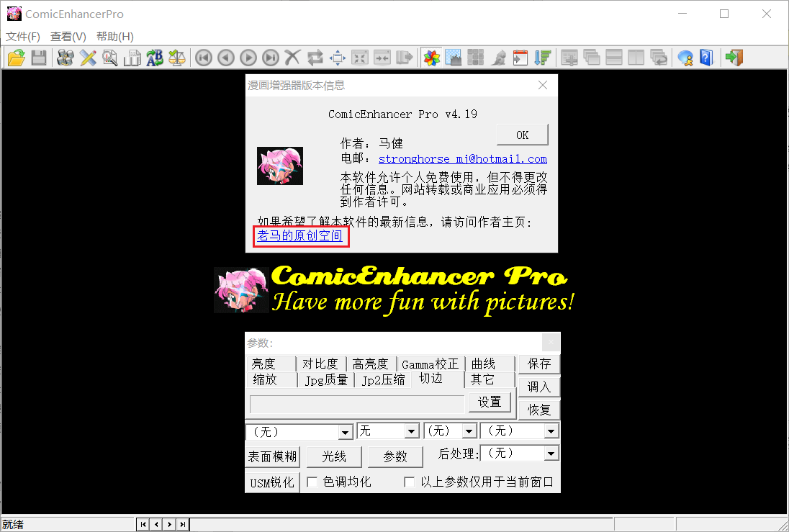This screenshot has height=532, width=789.
Task: Click the stronghorse_mj@hotmail.com email link
Action: pyautogui.click(x=462, y=159)
